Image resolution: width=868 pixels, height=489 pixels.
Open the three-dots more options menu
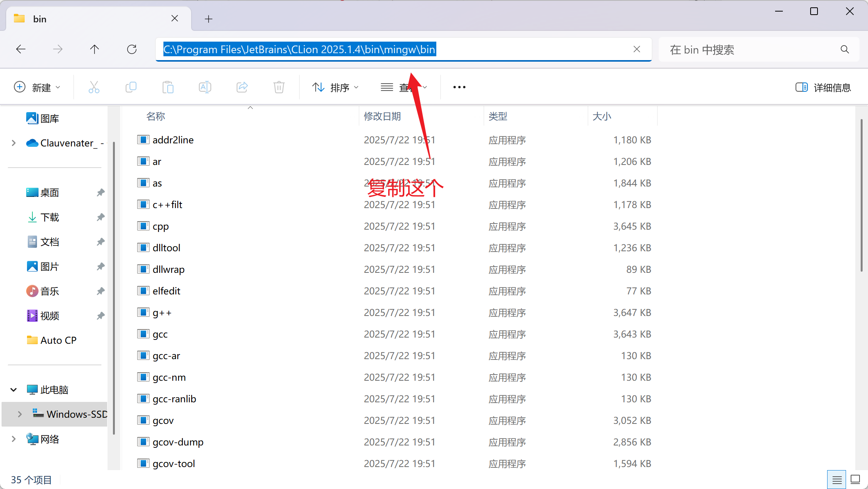[x=459, y=87]
